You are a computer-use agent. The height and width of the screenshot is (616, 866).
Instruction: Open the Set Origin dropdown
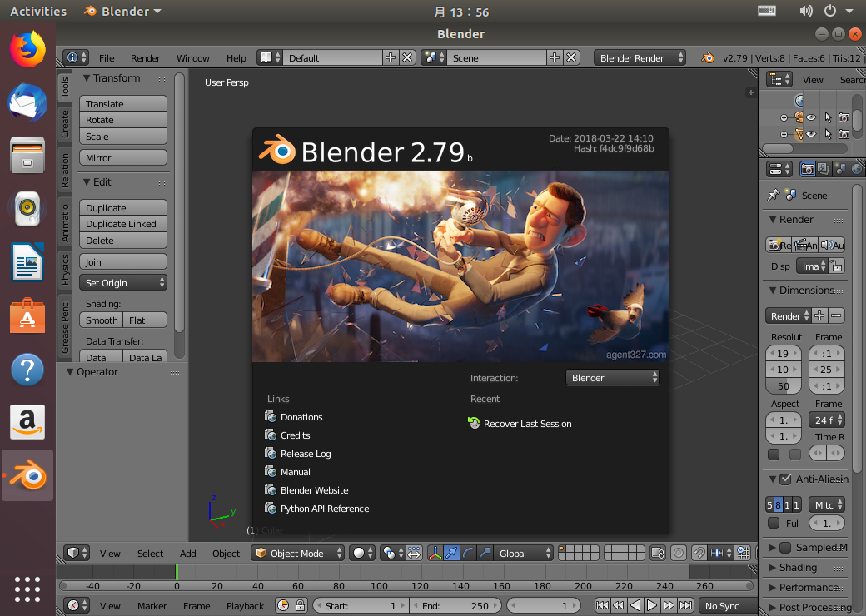click(x=122, y=282)
